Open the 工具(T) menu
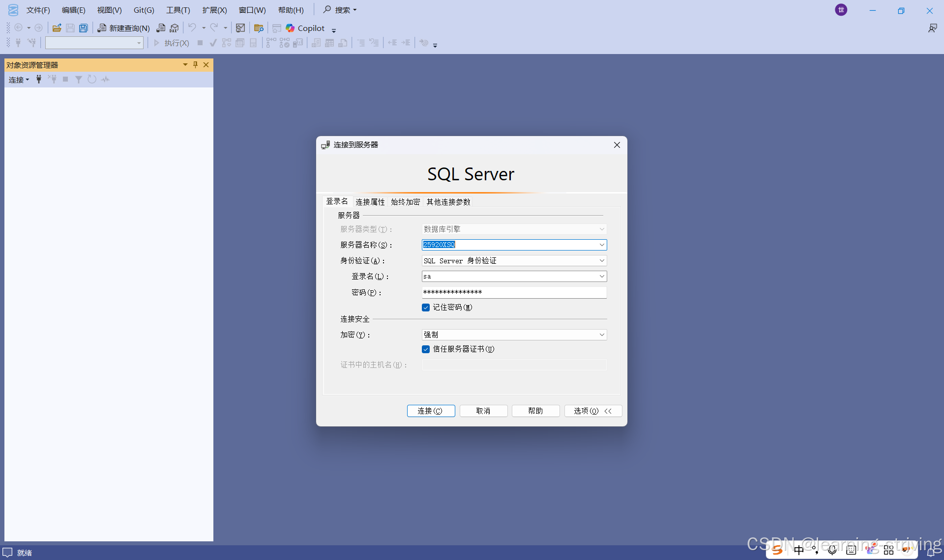Screen dimensions: 944x560 coord(178,10)
